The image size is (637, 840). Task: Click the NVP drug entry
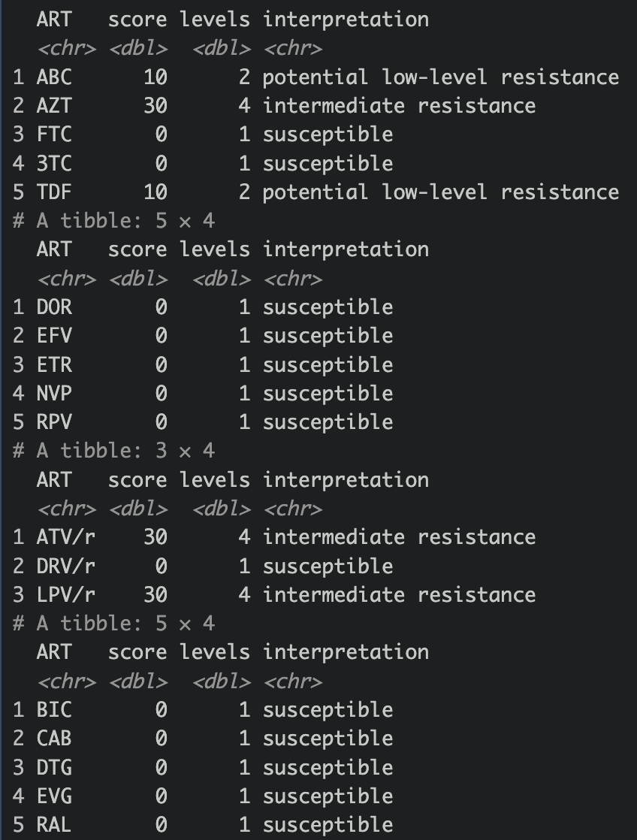[54, 394]
